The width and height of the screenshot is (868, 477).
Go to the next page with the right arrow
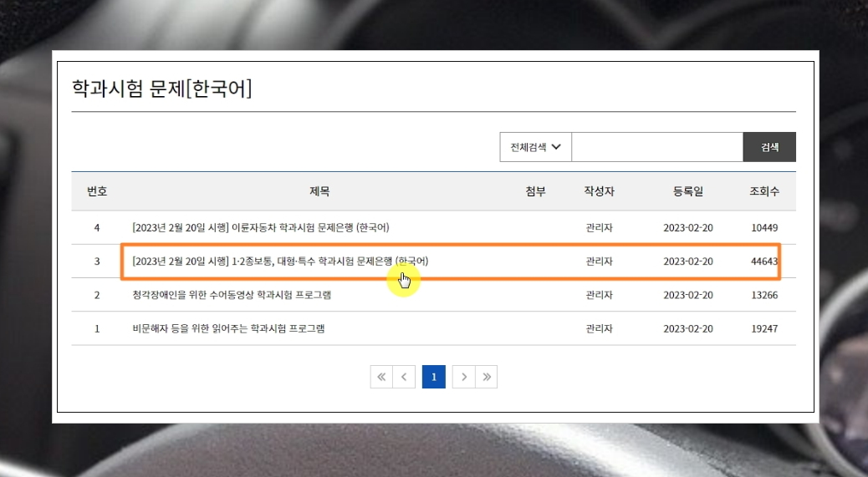464,377
